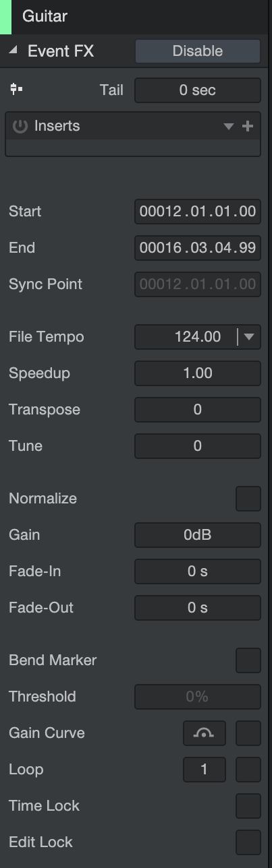Add an insert with the plus icon
The image size is (272, 868).
[248, 126]
